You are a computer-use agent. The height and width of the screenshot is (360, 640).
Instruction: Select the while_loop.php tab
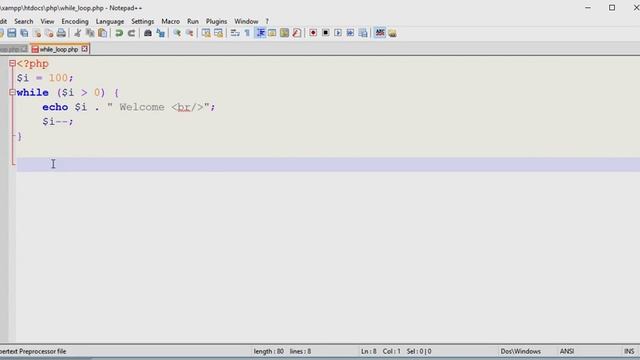pyautogui.click(x=59, y=49)
